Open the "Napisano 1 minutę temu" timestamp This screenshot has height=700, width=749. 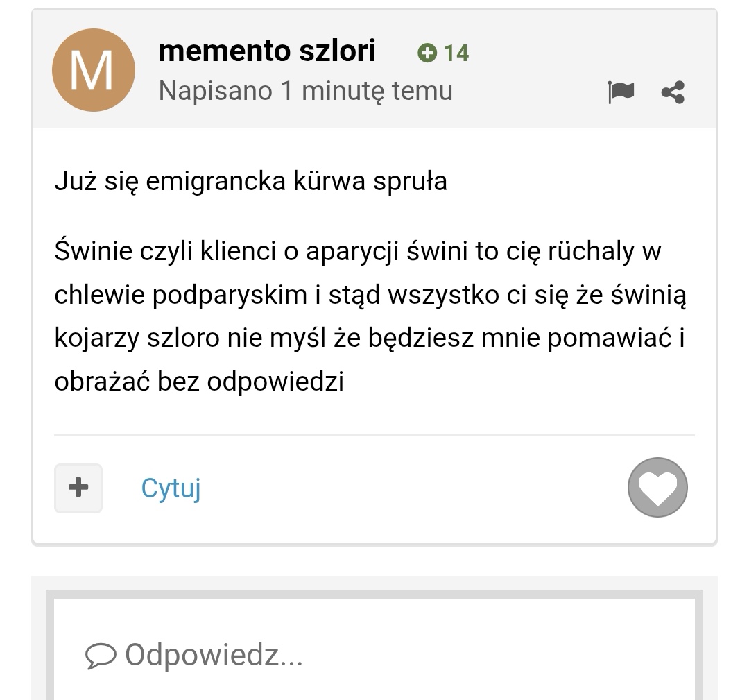pos(306,91)
